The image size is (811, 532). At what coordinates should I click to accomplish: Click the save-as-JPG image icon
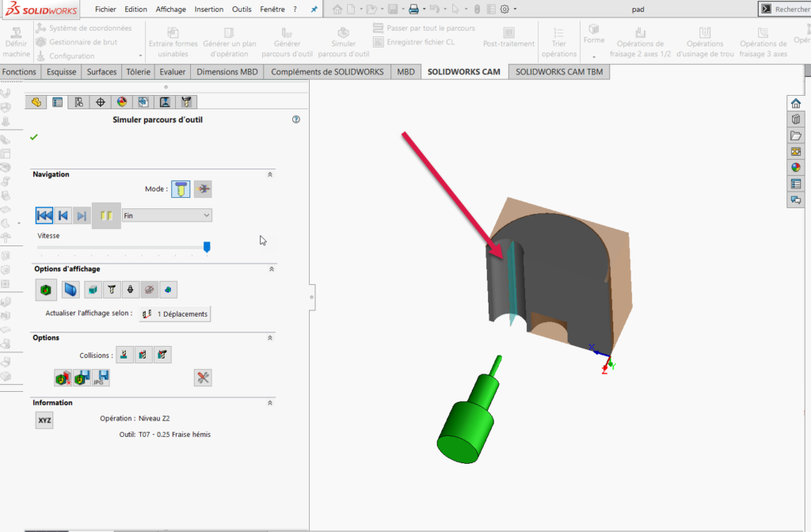tap(101, 378)
